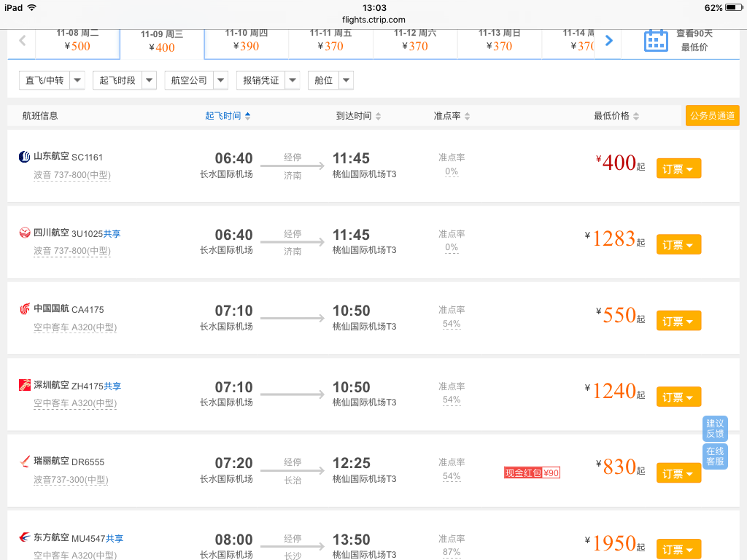Click 波音 737-800(中型) under 3U1025

pos(72,251)
